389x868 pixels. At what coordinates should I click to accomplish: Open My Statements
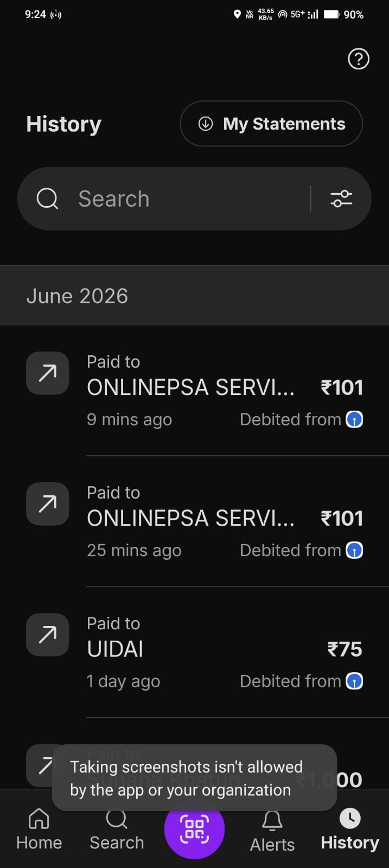[271, 124]
